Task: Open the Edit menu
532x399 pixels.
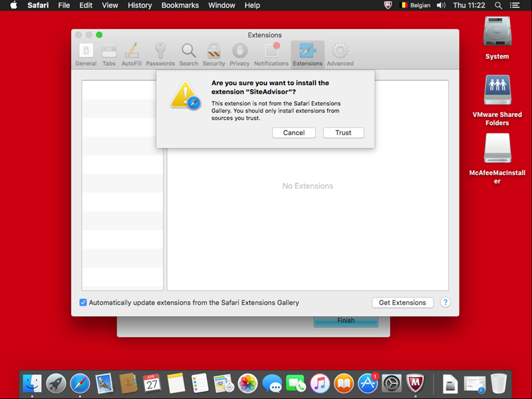Action: coord(86,5)
